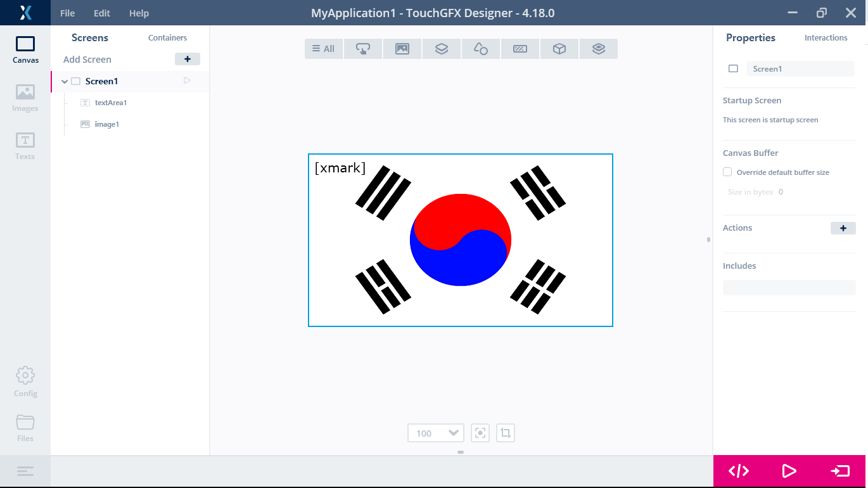Open the Texts section in sidebar
Screen dimensions: 868x488
coord(25,146)
